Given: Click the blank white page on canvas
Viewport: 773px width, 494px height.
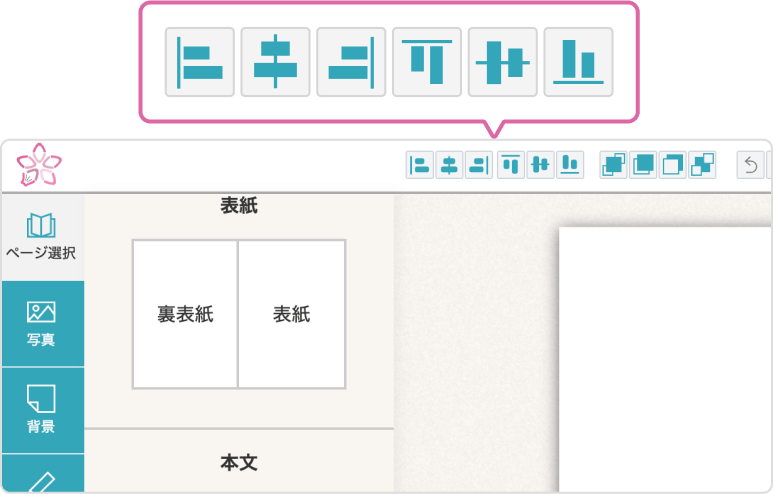Looking at the screenshot, I should click(665, 359).
